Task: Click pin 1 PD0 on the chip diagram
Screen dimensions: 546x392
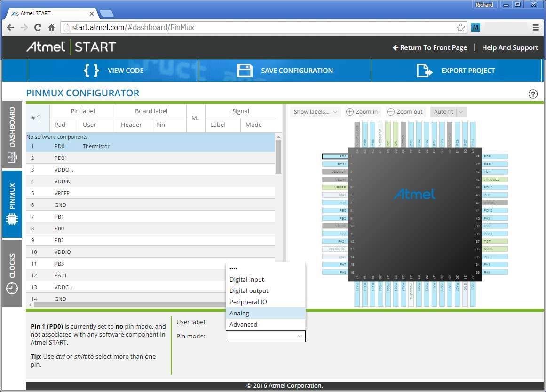Action: click(335, 157)
